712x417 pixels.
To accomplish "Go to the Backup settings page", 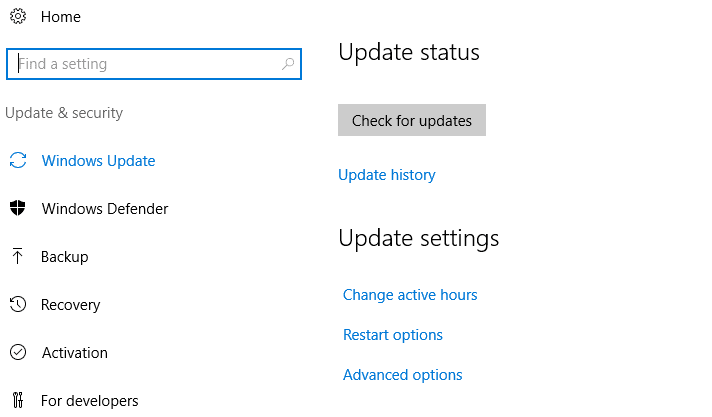I will pyautogui.click(x=64, y=257).
